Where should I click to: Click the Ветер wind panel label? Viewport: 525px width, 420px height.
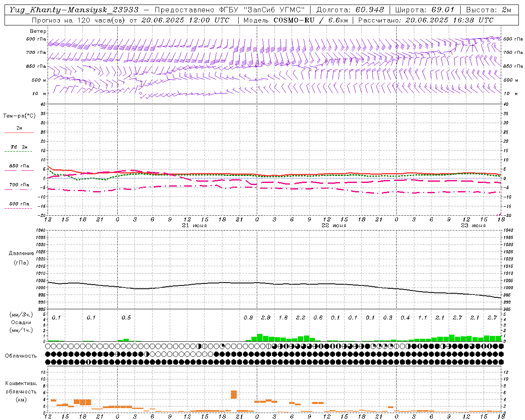click(38, 31)
